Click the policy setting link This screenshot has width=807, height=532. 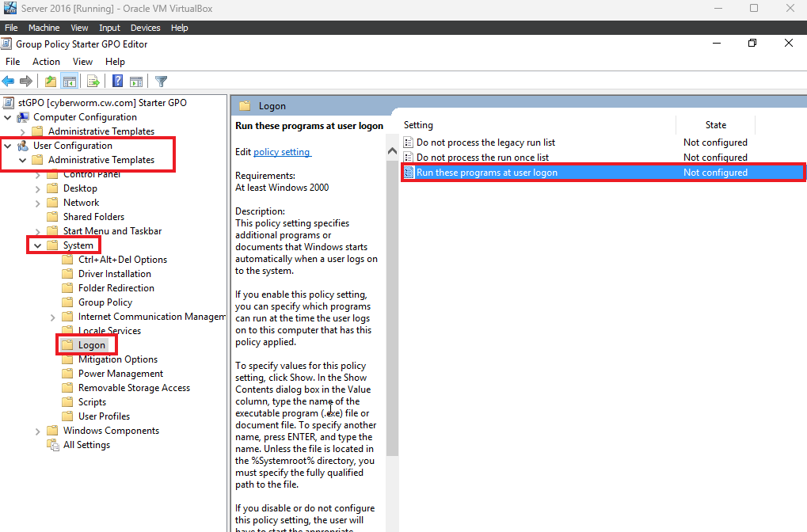click(282, 152)
